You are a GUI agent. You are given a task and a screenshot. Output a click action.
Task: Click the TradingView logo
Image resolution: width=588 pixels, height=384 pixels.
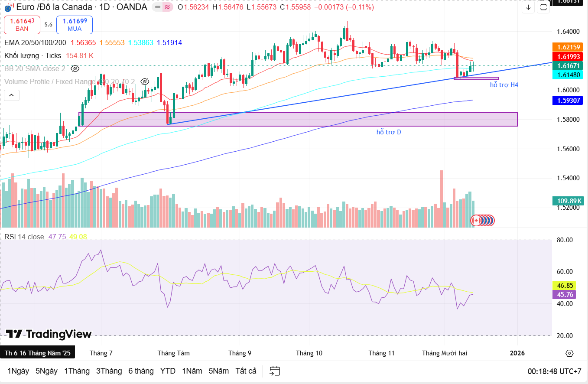coord(49,334)
